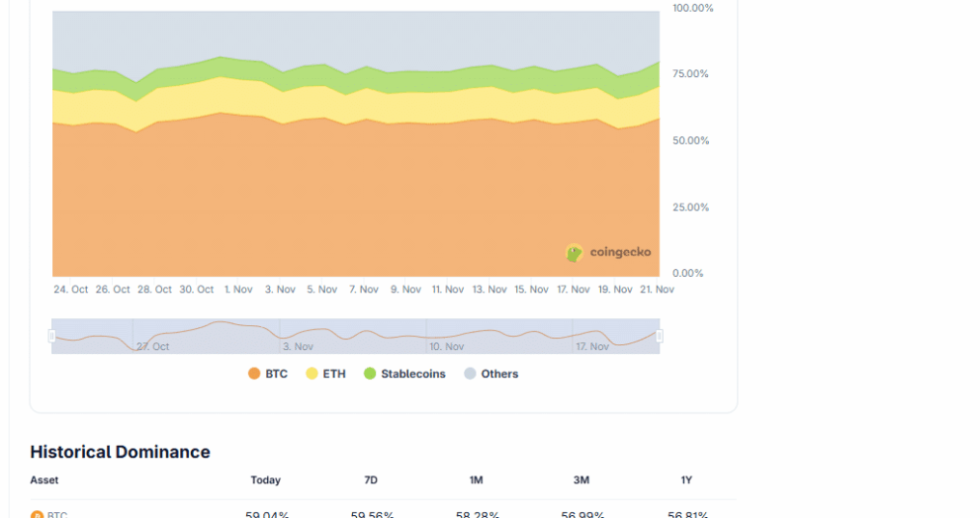
Task: Click the Asset column header
Action: point(45,480)
